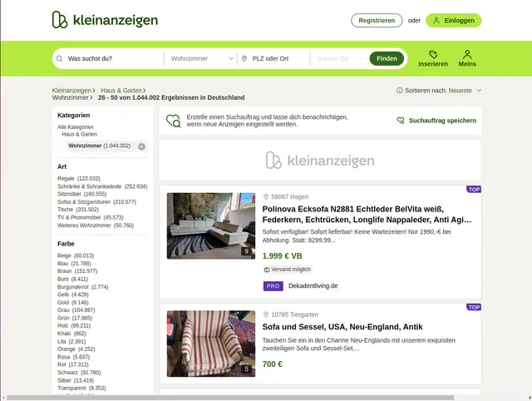Click the location pin icon

tap(244, 59)
